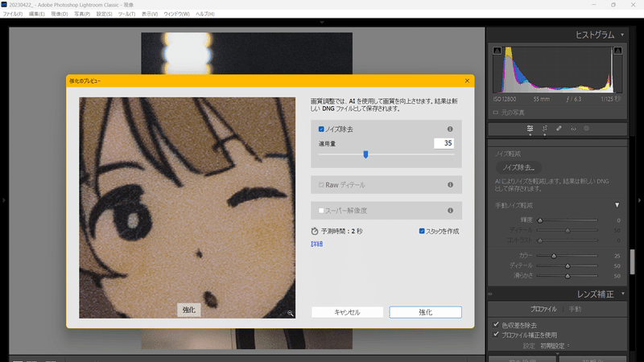Click the コントラスト slider handle

click(540, 241)
